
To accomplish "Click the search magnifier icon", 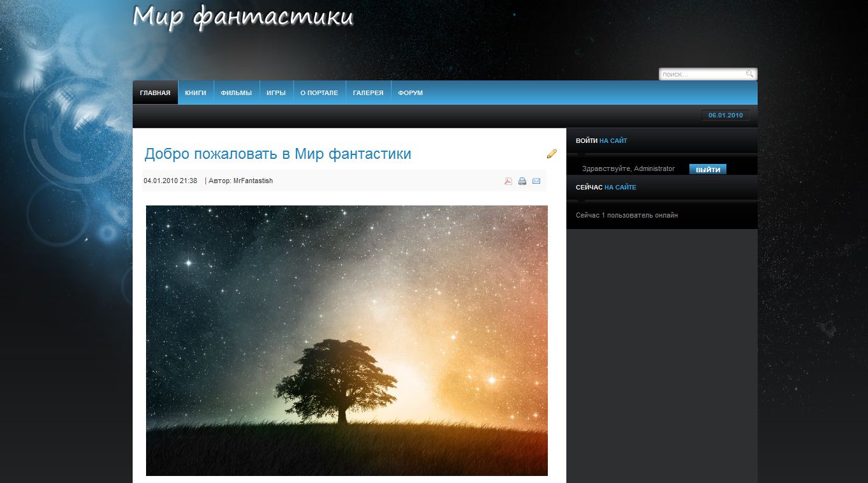I will 749,74.
